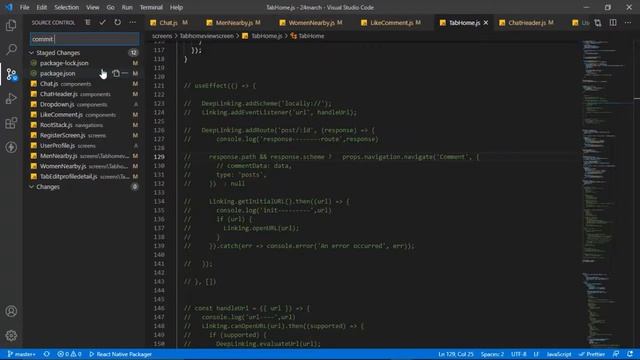
Task: Open the Go menu
Action: [x=111, y=7]
